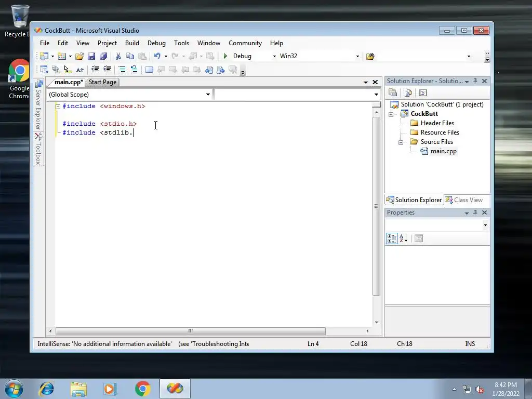The height and width of the screenshot is (399, 532).
Task: Open Google Chrome from the taskbar
Action: pyautogui.click(x=142, y=389)
